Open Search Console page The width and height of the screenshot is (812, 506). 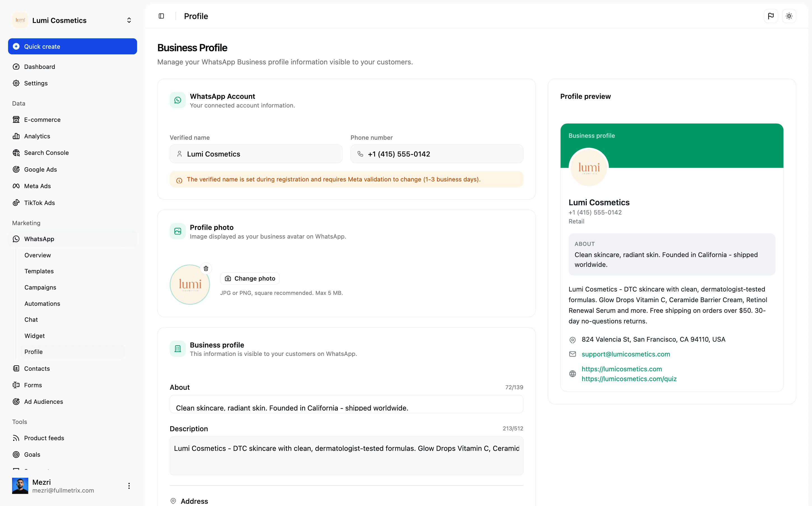pos(73,153)
